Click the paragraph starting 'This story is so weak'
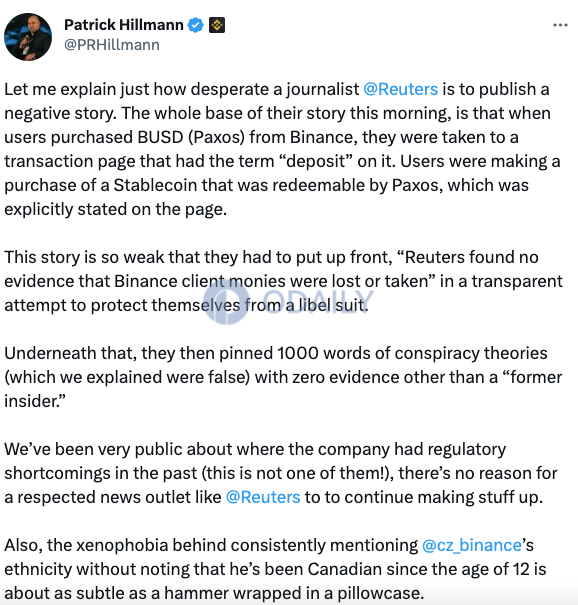Viewport: 578px width, 605px height. click(283, 281)
